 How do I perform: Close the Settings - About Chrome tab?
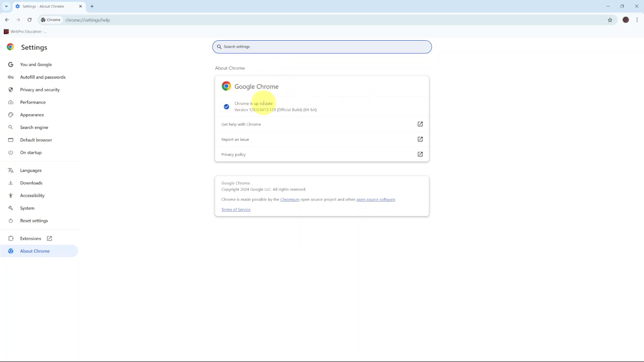coord(80,6)
